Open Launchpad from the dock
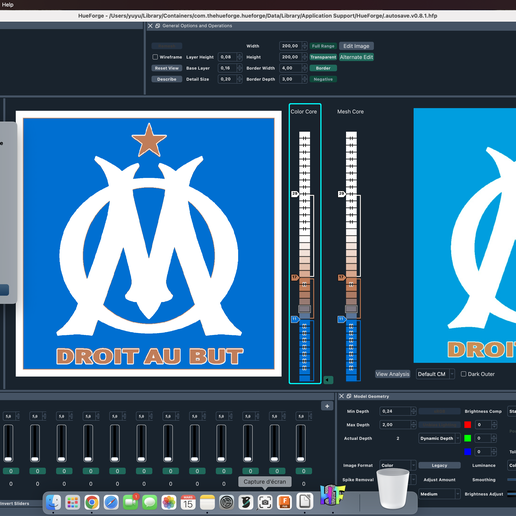Viewport: 516px width, 516px height. click(72, 502)
